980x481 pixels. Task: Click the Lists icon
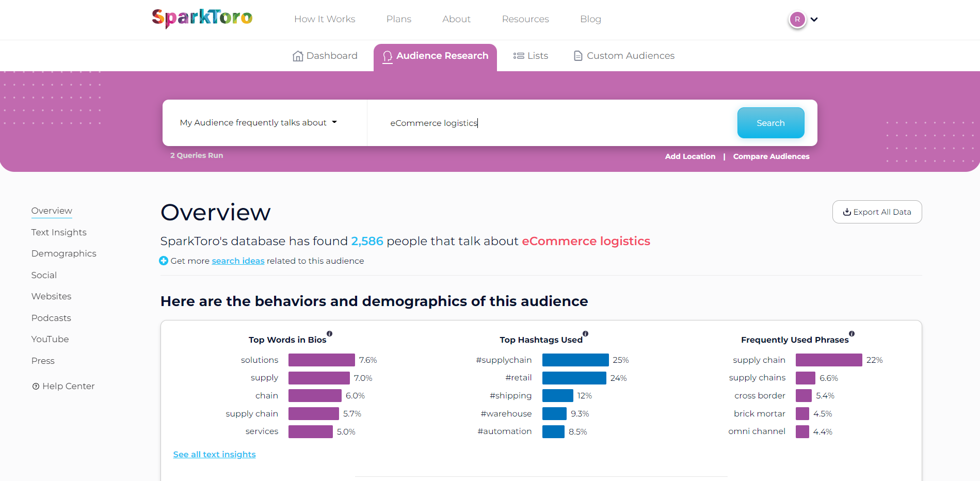(519, 56)
